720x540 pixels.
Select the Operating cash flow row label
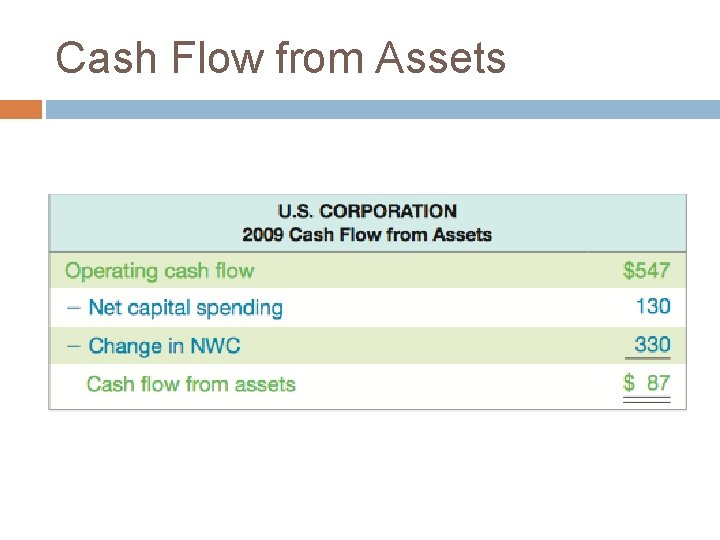(x=159, y=271)
